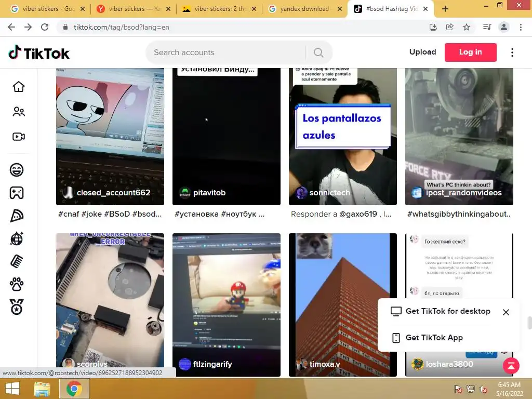The image size is (532, 399).
Task: Reload the TikTok page
Action: coord(45,27)
